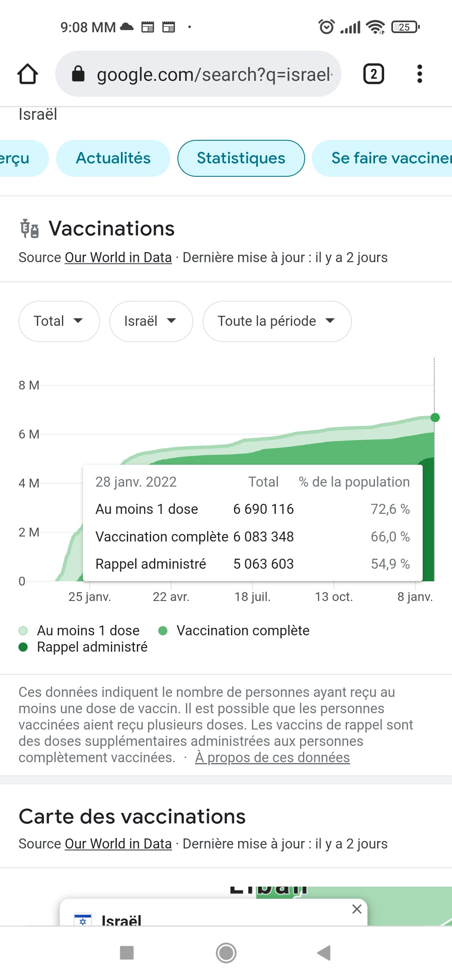Tap the browser home icon
The image size is (452, 980).
point(28,74)
